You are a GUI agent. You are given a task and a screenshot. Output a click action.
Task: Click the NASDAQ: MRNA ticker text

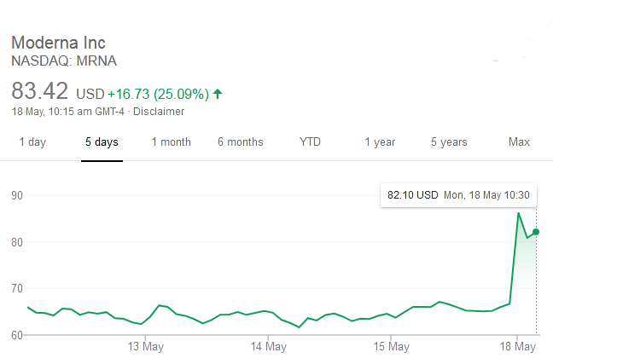[x=64, y=61]
